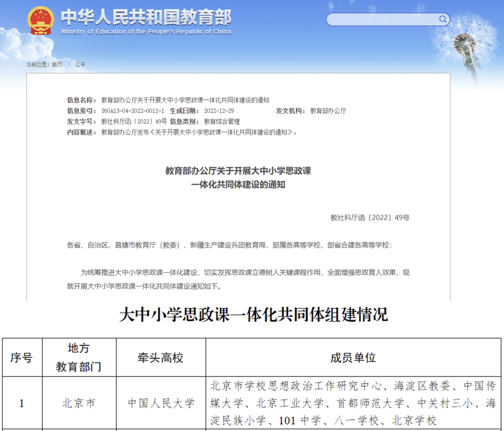Click the category value 教育综合管理

tap(222, 121)
